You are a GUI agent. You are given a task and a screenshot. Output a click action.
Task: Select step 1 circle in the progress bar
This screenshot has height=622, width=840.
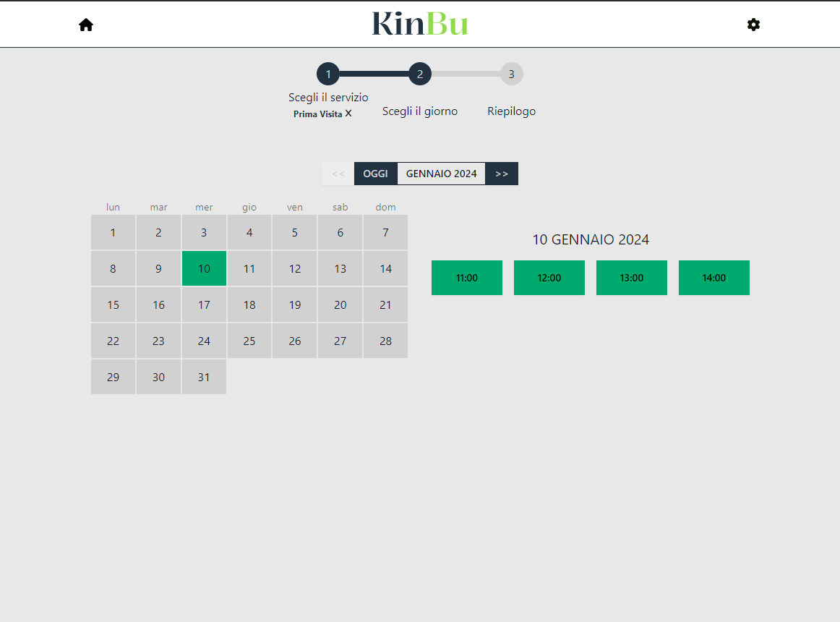[x=328, y=73]
